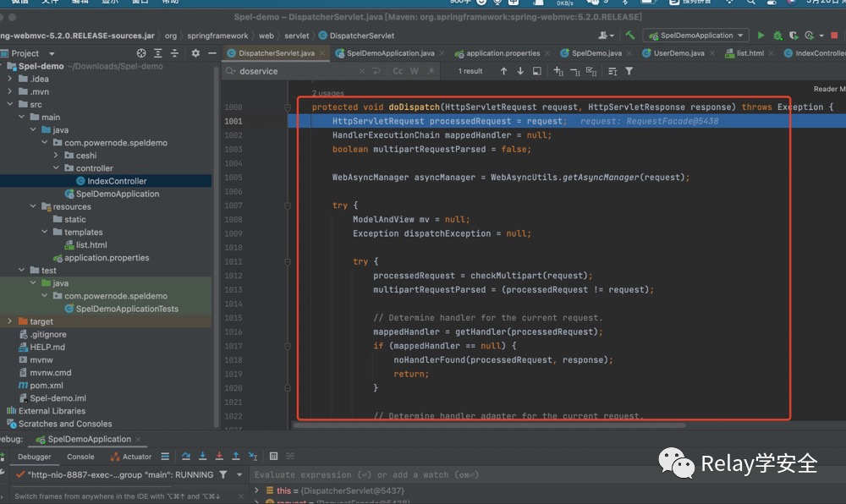
Task: Filter frames with the funnel icon
Action: click(x=222, y=475)
